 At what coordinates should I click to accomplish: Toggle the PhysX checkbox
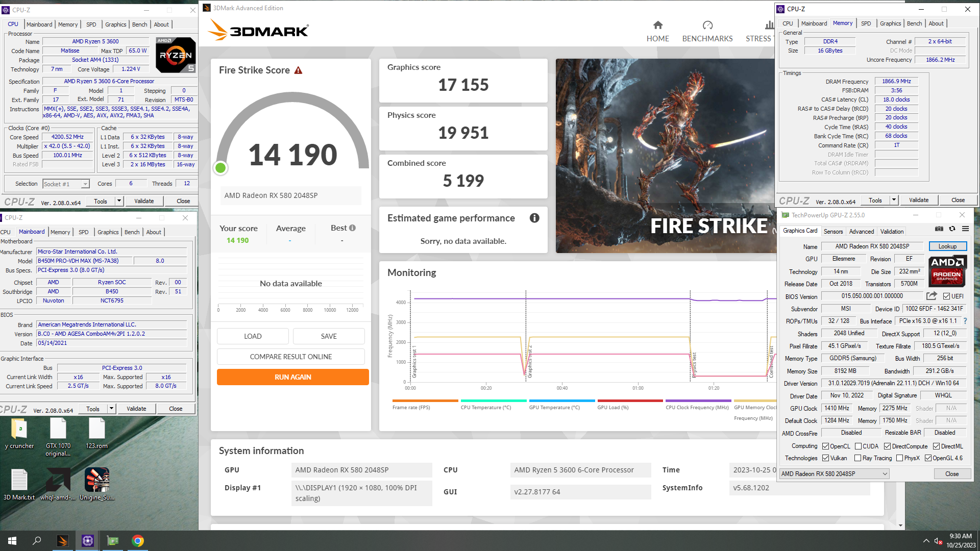point(899,458)
